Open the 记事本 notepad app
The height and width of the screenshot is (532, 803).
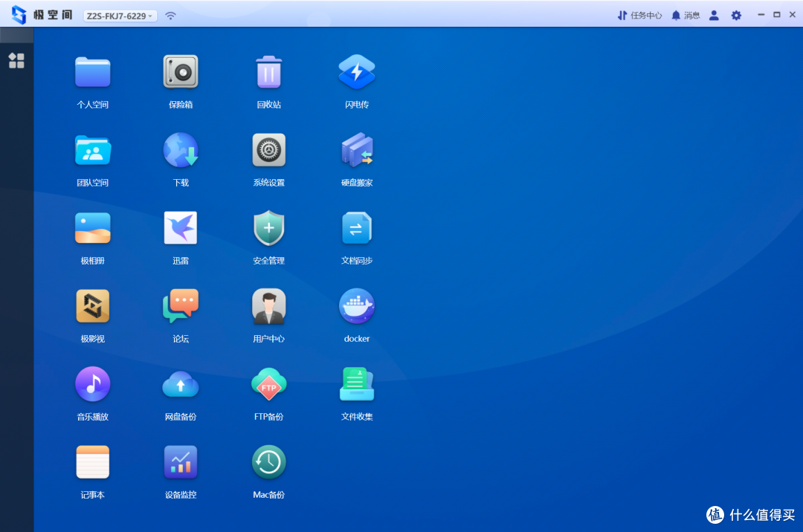point(93,462)
